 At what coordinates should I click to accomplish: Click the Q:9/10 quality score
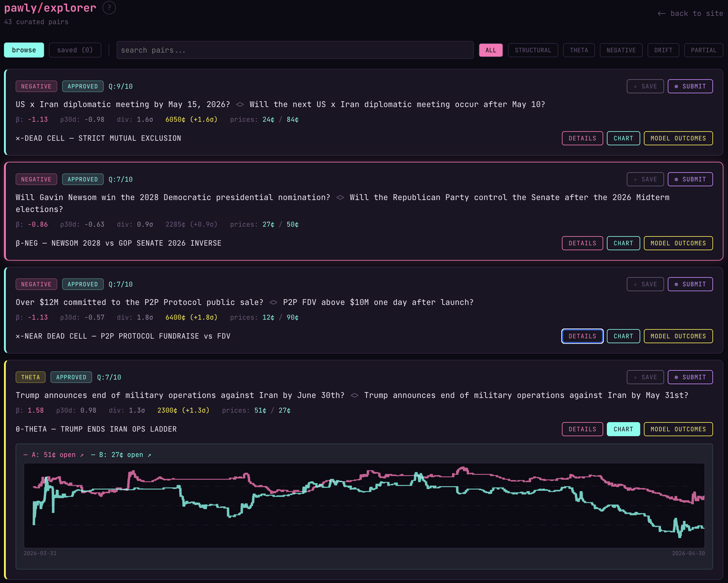[121, 86]
